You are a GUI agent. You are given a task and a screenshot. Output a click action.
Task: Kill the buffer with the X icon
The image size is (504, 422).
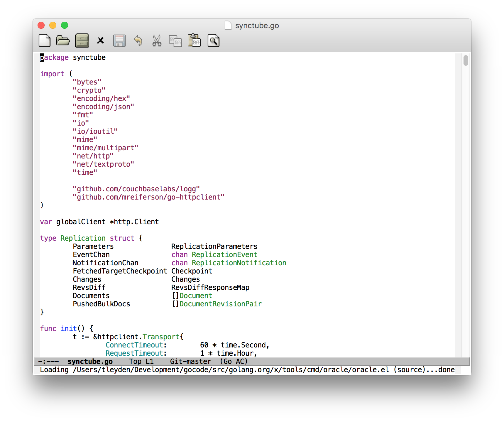(x=100, y=40)
